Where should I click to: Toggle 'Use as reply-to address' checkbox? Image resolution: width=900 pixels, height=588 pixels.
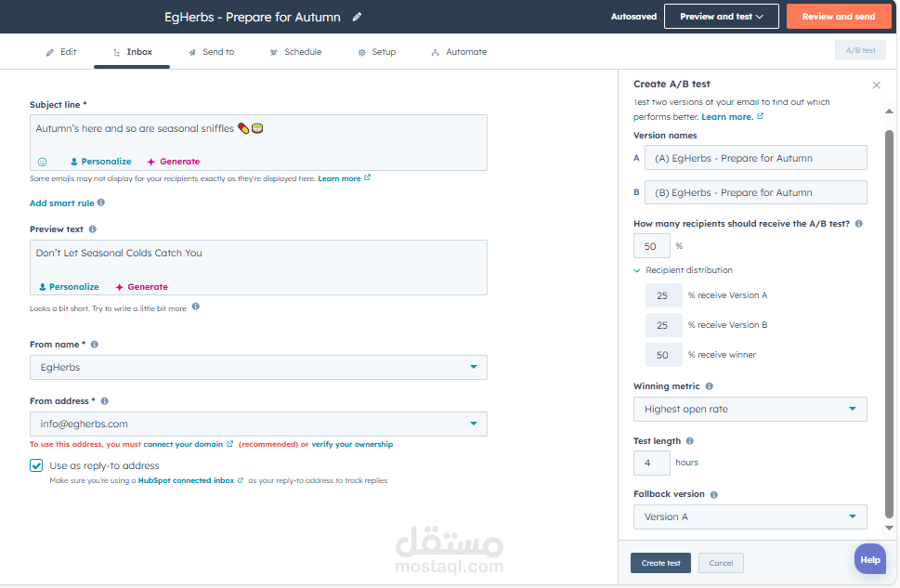point(36,465)
